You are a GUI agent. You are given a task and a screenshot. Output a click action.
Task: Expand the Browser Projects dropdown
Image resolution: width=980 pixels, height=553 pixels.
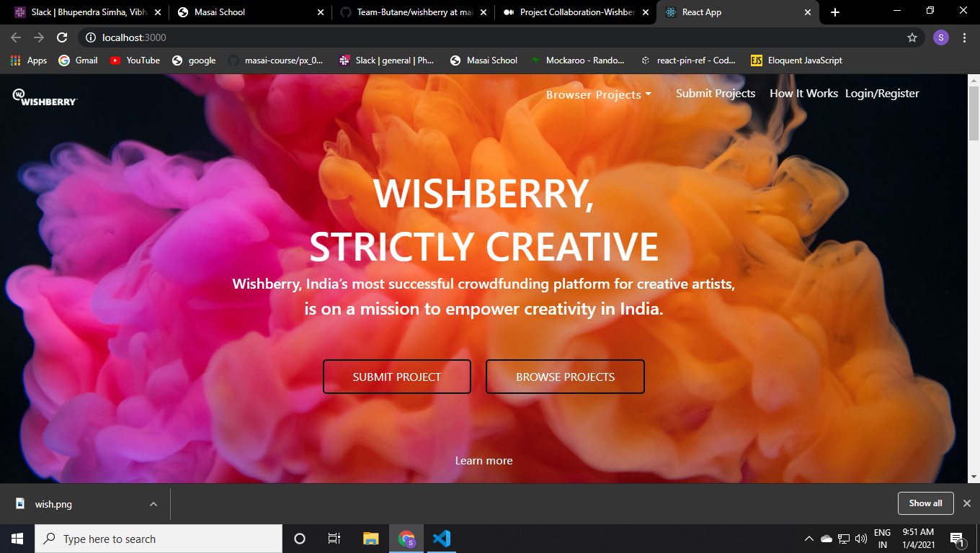[x=598, y=94]
